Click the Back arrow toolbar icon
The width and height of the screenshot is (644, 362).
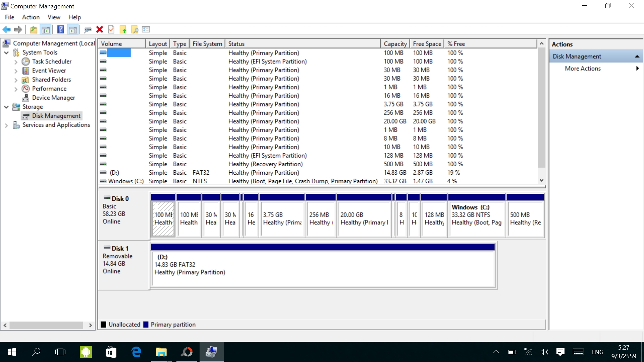pos(6,29)
